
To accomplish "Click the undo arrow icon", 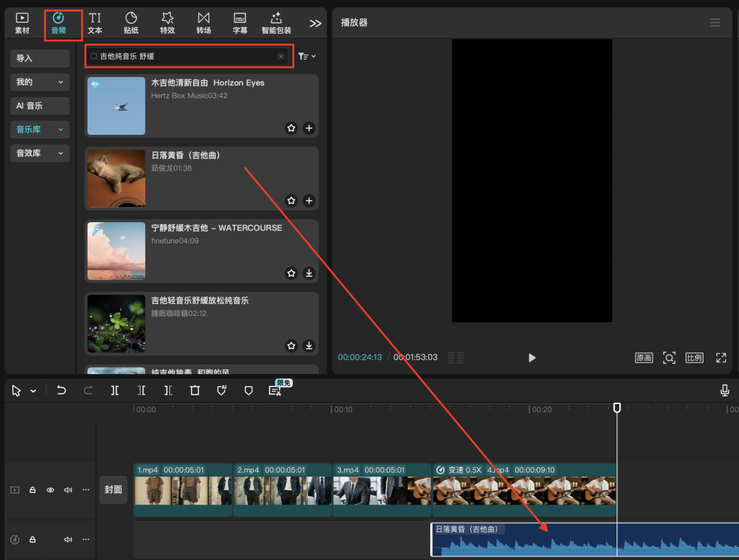I will (x=62, y=390).
